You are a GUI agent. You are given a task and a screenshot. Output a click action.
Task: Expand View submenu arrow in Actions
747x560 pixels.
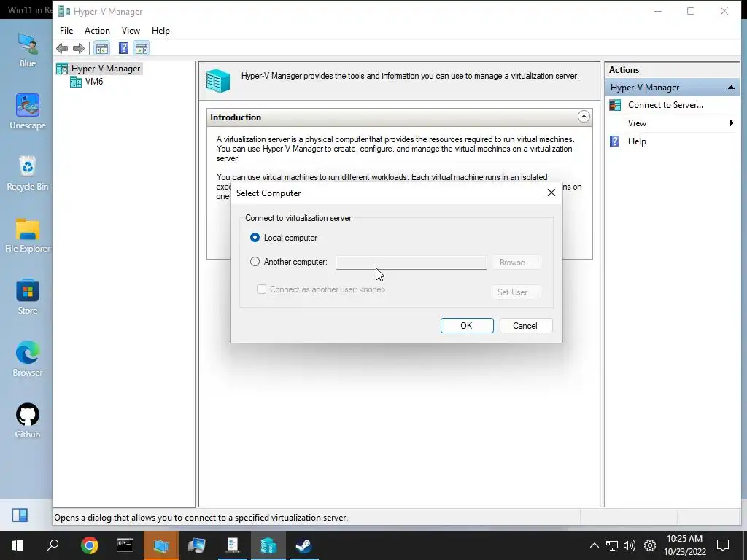[731, 123]
